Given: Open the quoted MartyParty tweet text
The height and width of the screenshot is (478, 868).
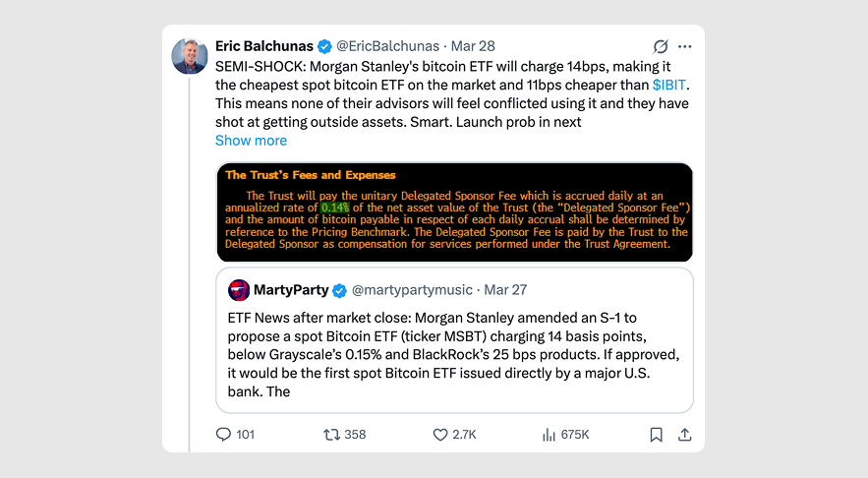Looking at the screenshot, I should tap(454, 352).
